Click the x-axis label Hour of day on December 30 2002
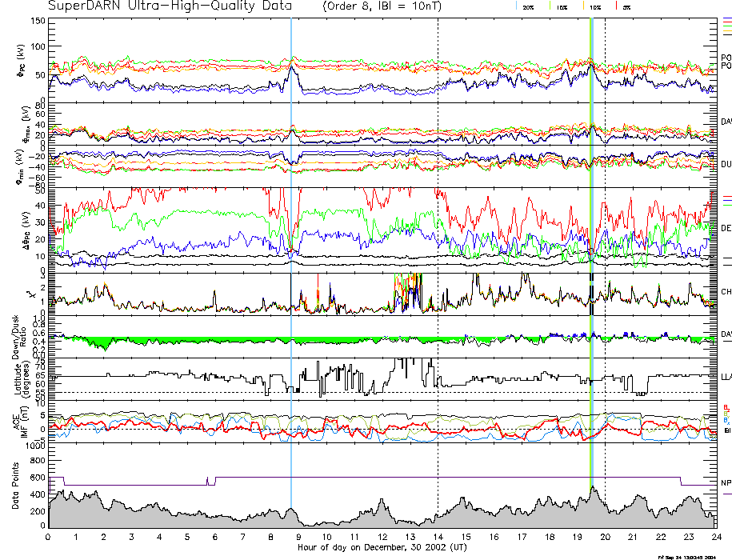 coord(382,546)
